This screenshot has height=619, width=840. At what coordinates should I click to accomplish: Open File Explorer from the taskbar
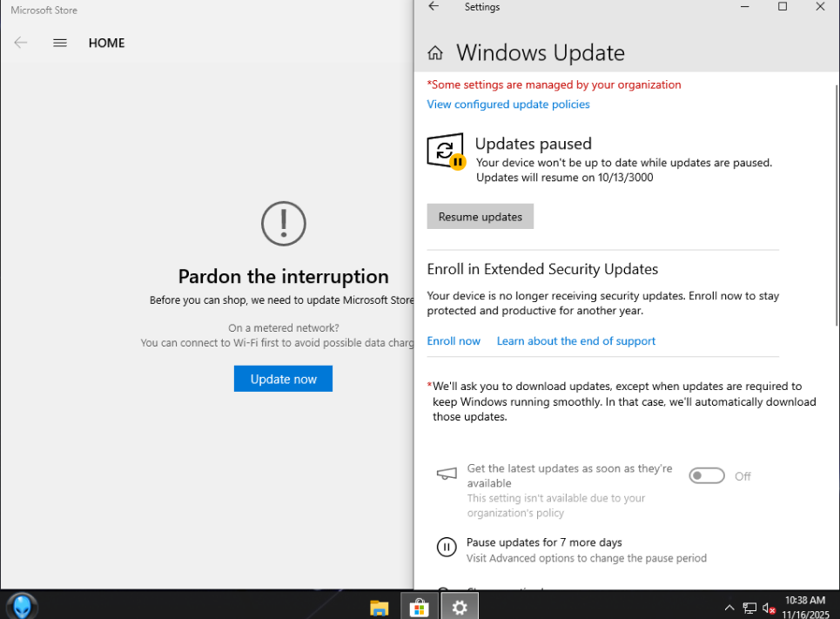[380, 608]
